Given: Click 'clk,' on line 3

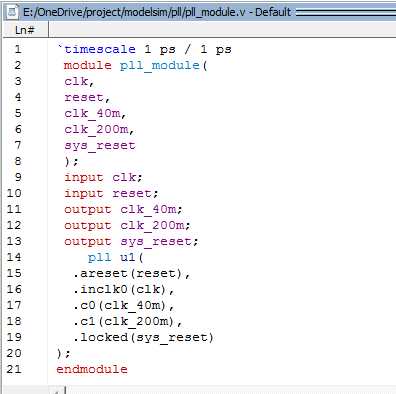Looking at the screenshot, I should 79,81.
